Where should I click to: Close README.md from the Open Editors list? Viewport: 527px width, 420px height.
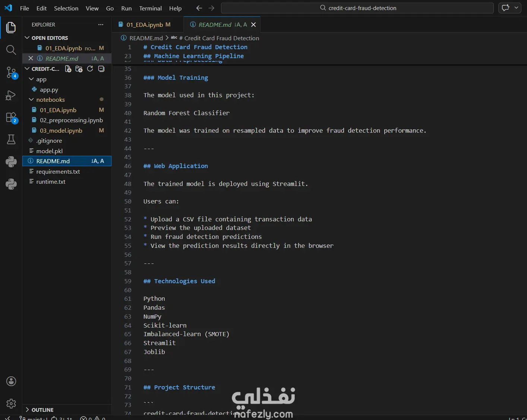pos(31,59)
